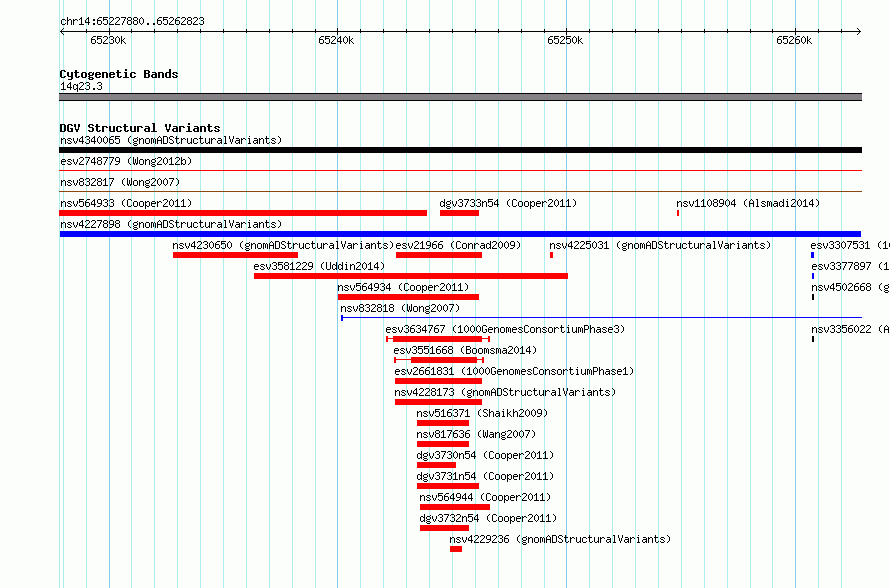Click the thin brown nsv832817 variant line

[x=460, y=191]
